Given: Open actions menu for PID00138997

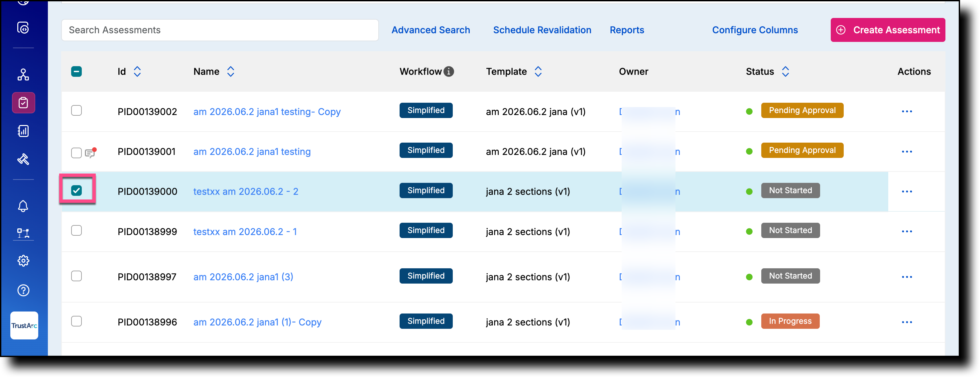Looking at the screenshot, I should click(x=907, y=277).
